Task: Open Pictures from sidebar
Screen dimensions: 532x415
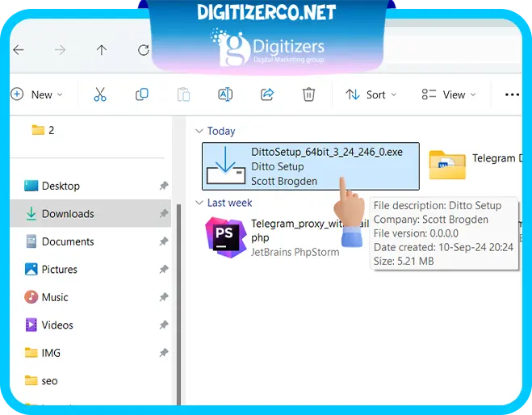Action: pos(51,270)
